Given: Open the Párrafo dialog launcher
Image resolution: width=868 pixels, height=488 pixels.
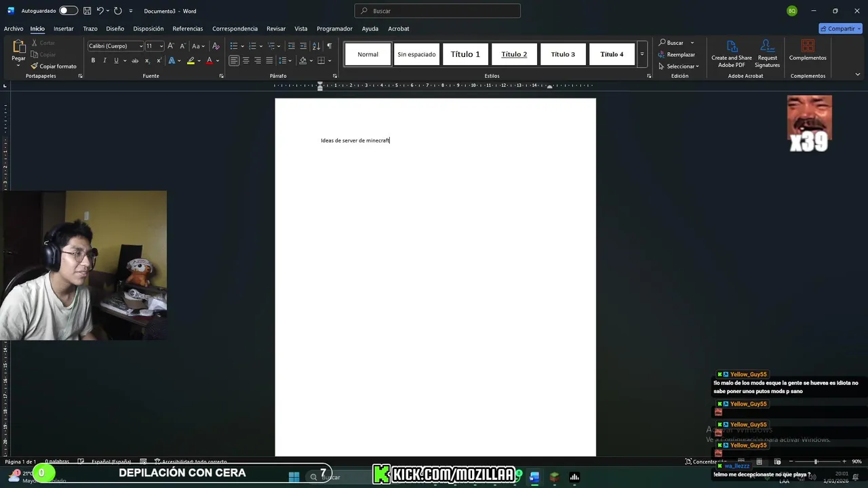Looking at the screenshot, I should [x=334, y=76].
